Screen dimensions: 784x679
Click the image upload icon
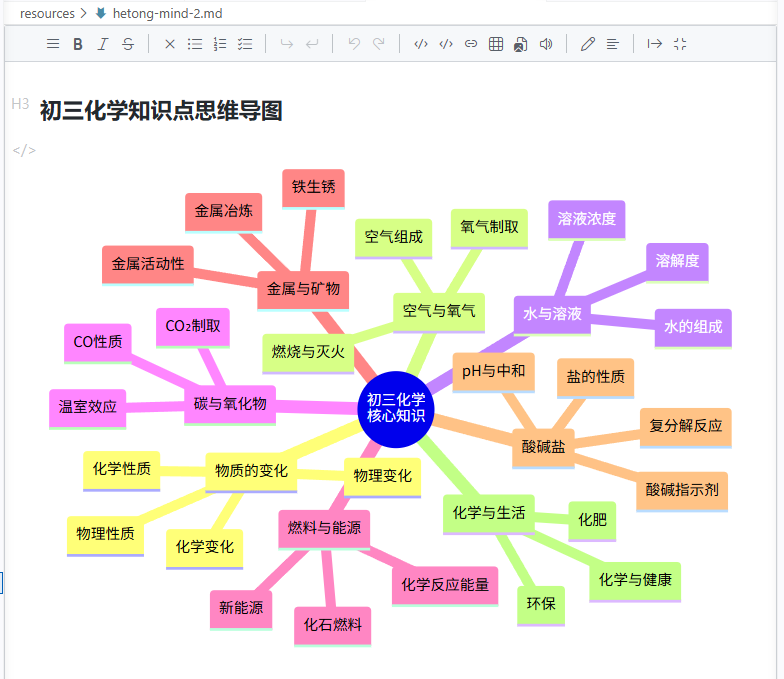click(520, 44)
